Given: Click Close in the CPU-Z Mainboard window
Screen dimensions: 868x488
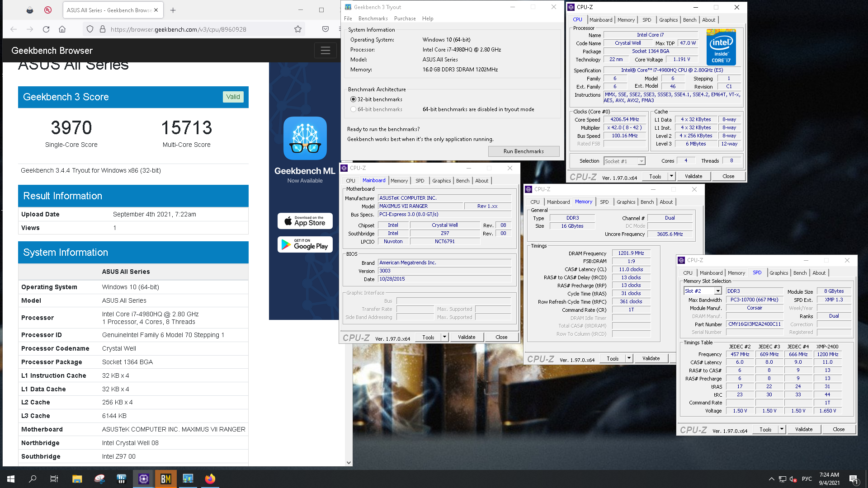Looking at the screenshot, I should (x=501, y=337).
